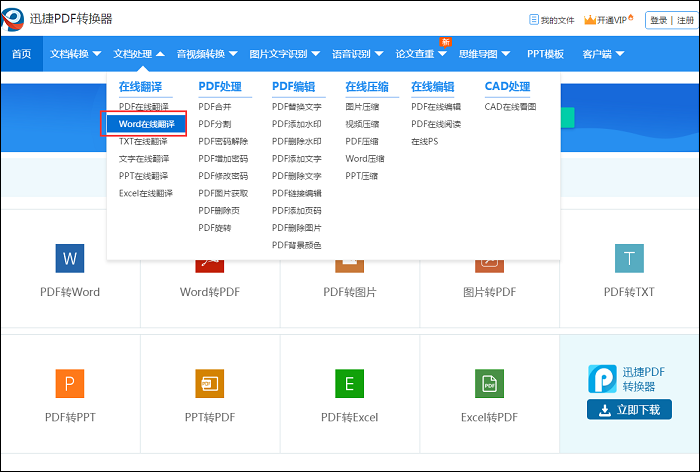Choose 在线PS from the menu
The width and height of the screenshot is (700, 472).
(x=425, y=141)
